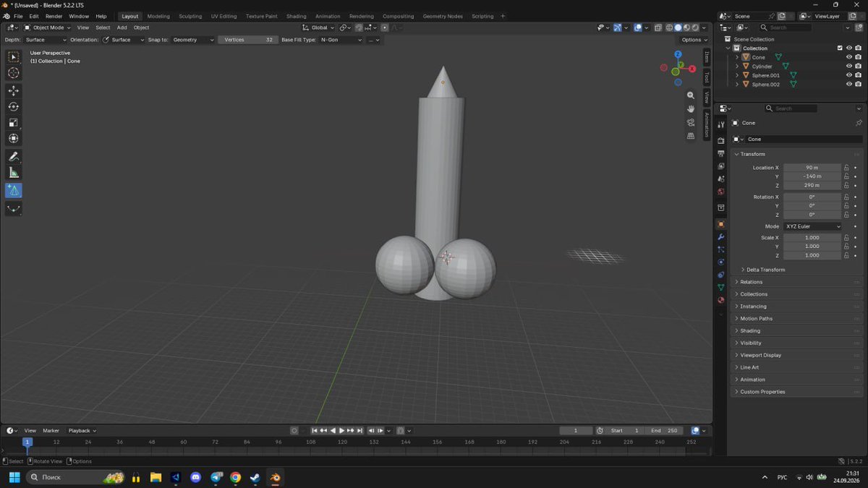Hide the Cylinder object in the outliner

(849, 66)
